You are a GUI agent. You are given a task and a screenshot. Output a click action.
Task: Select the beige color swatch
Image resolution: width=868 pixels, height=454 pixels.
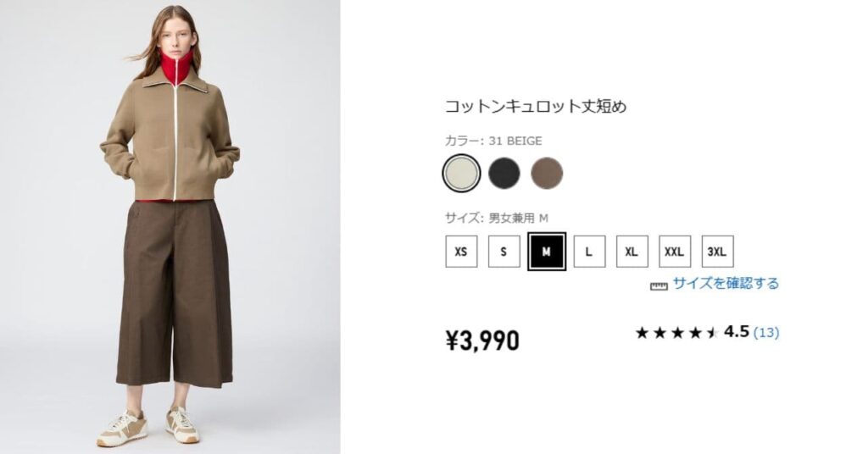point(461,173)
